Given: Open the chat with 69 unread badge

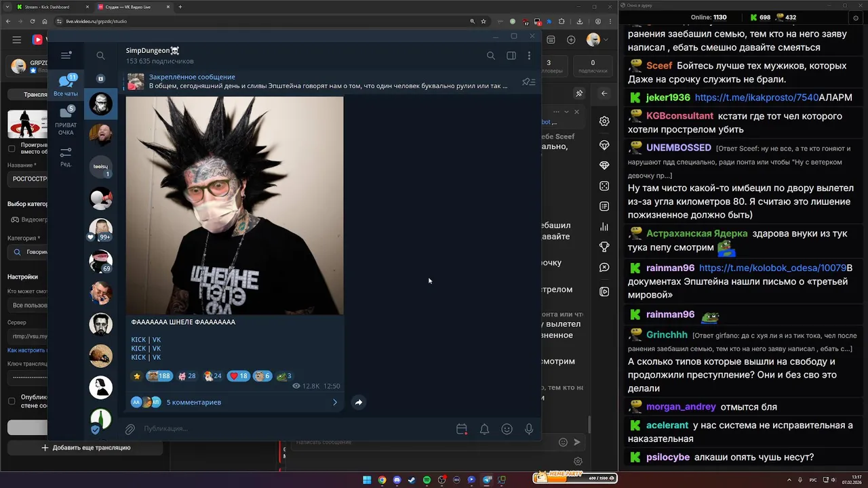Looking at the screenshot, I should [x=101, y=261].
